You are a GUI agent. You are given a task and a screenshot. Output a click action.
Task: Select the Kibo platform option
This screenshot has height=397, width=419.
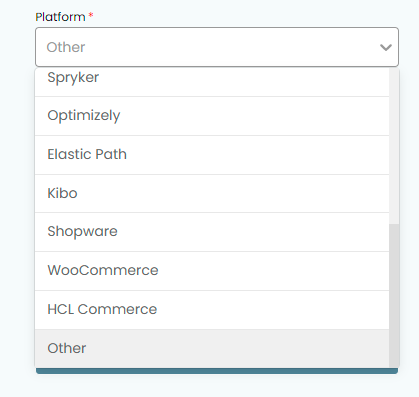[x=212, y=193]
